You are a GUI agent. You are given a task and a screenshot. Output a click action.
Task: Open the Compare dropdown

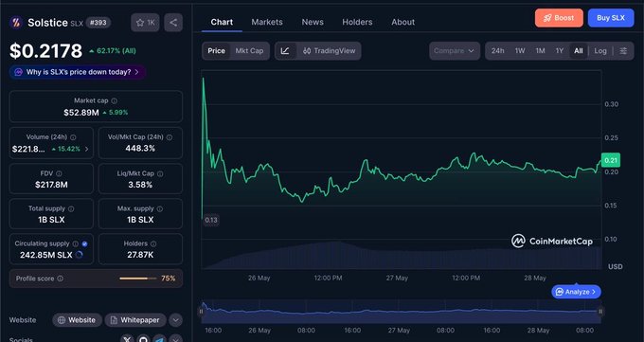[x=455, y=51]
